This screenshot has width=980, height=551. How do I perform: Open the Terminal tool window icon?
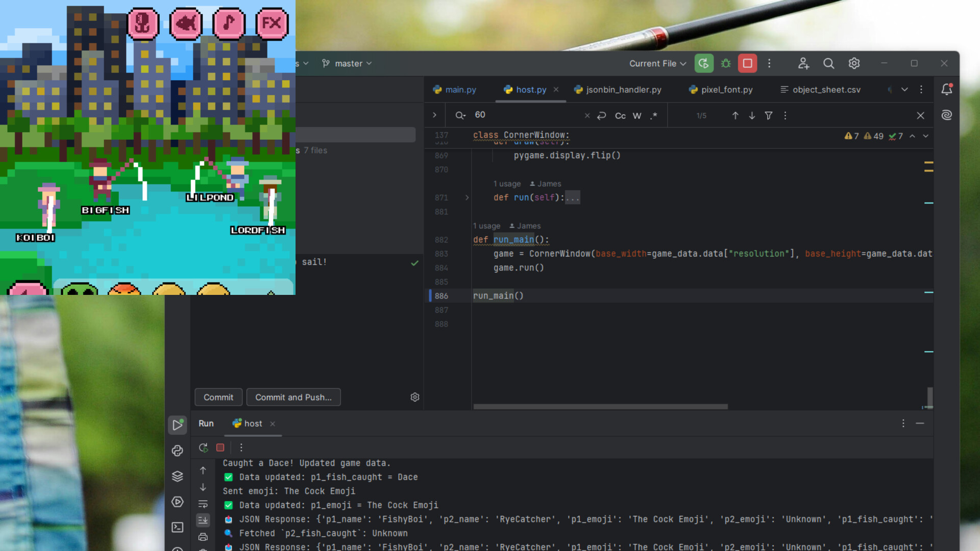tap(177, 527)
